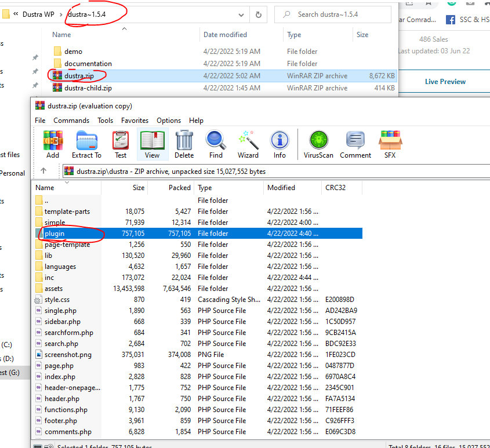Expand Explorer address history dropdown

[241, 14]
